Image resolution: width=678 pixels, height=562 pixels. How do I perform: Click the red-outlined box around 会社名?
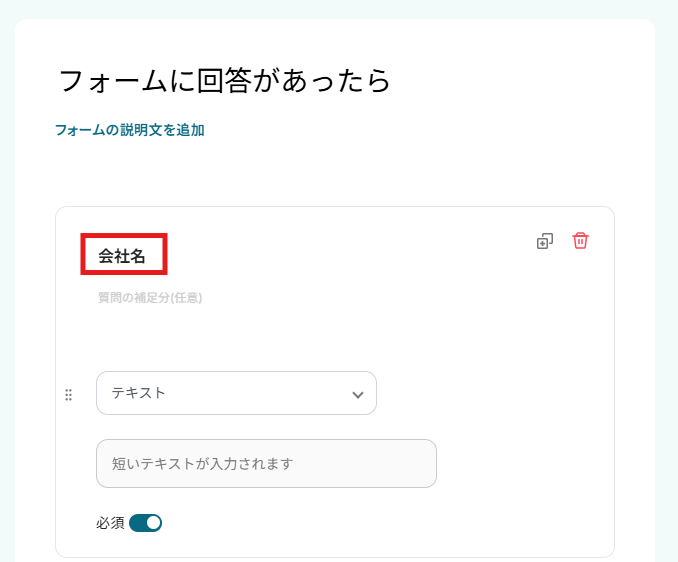click(x=124, y=254)
